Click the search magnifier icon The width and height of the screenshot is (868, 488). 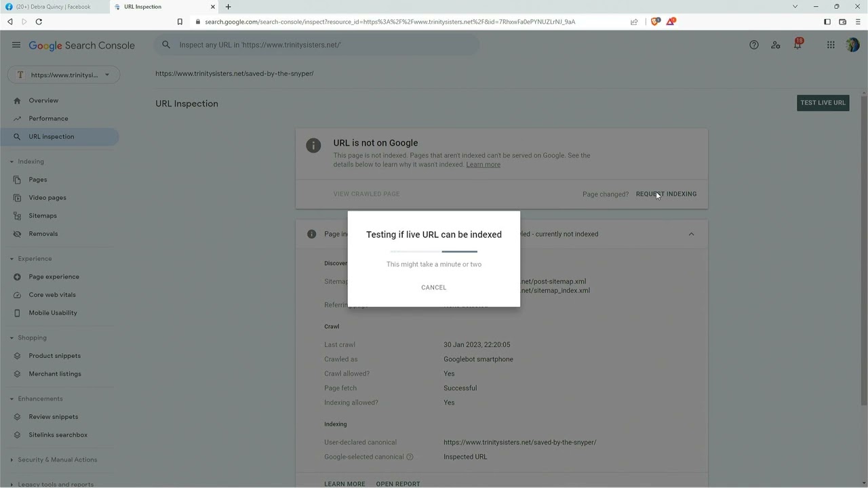[x=166, y=45]
